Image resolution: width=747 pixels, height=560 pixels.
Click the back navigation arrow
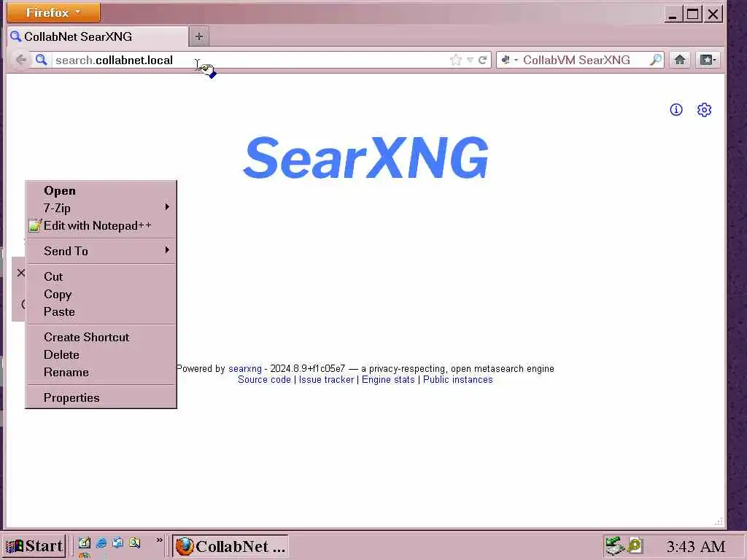[x=20, y=60]
